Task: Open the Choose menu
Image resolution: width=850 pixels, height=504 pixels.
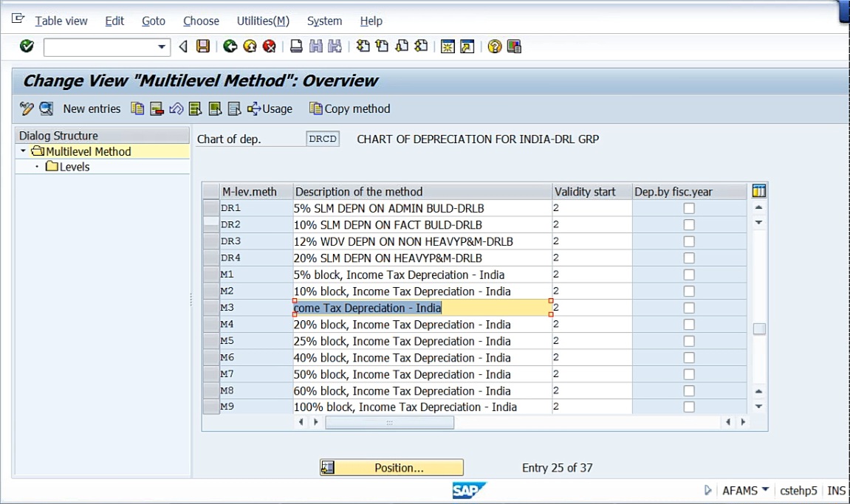Action: 201,21
